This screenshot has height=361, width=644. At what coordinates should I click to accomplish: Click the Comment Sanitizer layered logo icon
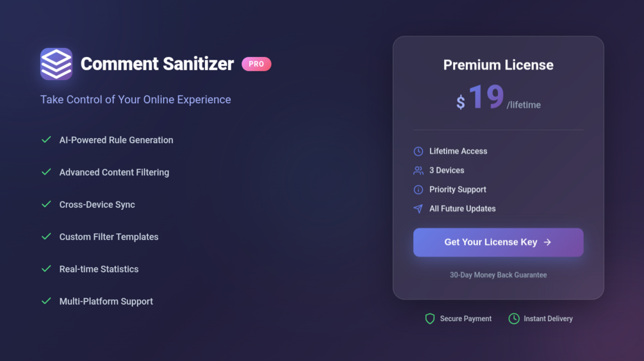click(56, 63)
